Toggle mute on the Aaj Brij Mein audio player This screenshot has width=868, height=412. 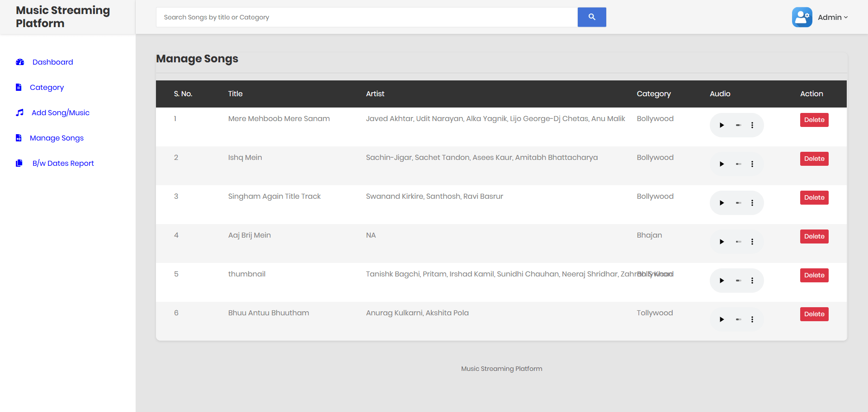coord(738,242)
